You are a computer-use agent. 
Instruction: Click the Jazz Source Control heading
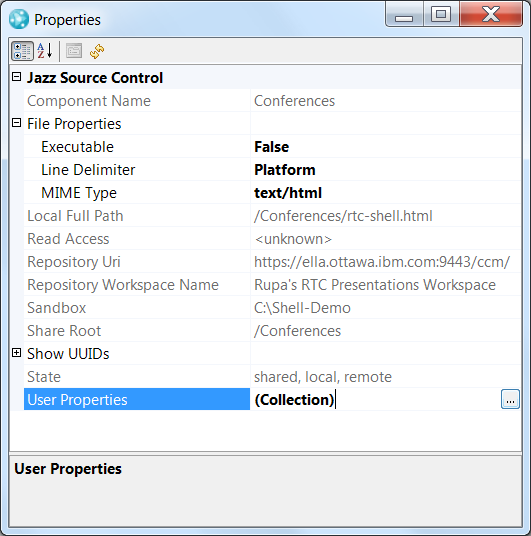coord(95,78)
